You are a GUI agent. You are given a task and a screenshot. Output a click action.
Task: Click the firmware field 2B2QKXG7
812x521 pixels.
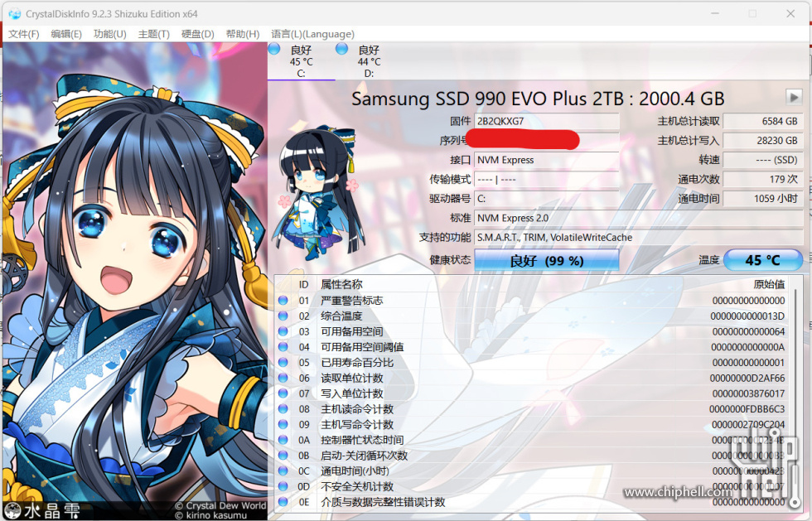(547, 121)
